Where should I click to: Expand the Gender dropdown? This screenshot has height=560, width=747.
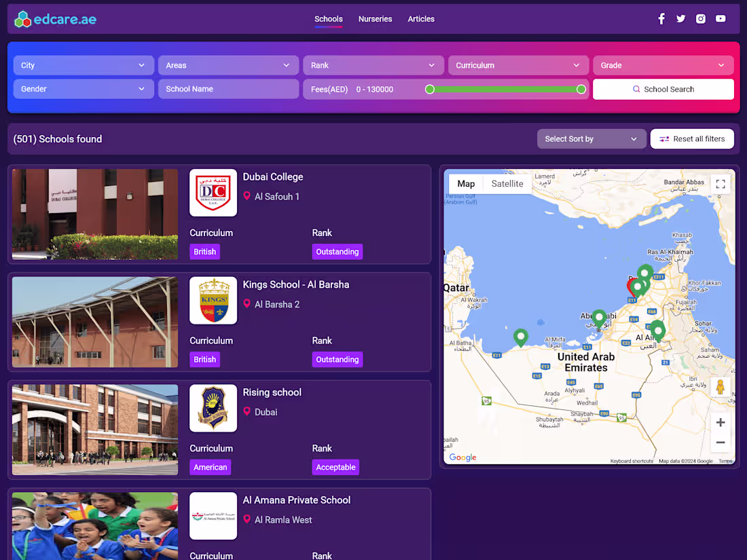(x=84, y=89)
